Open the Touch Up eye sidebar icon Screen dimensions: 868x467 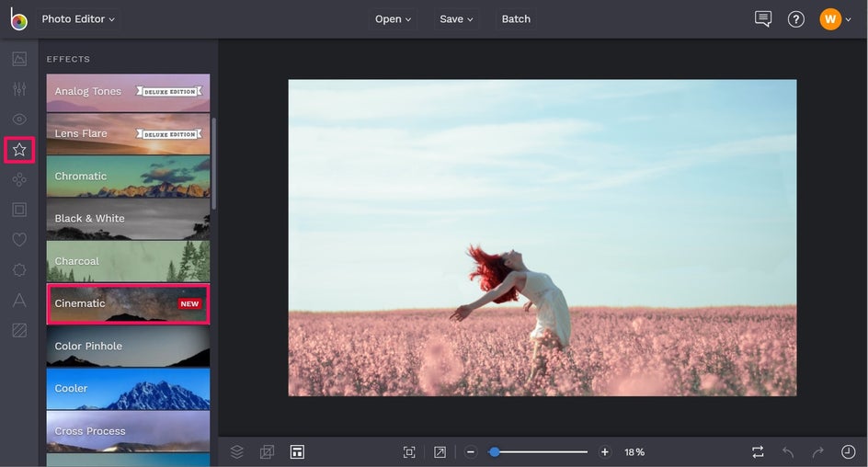click(x=19, y=119)
